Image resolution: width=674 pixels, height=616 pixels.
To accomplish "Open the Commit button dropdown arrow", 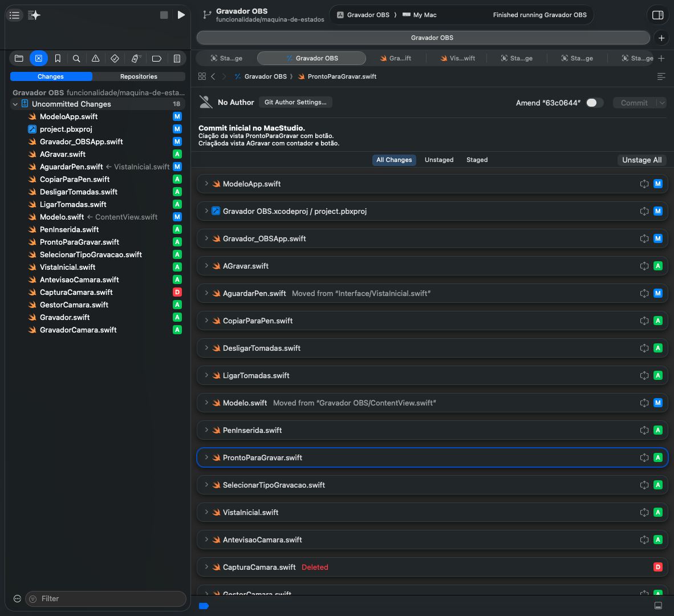I will click(661, 103).
